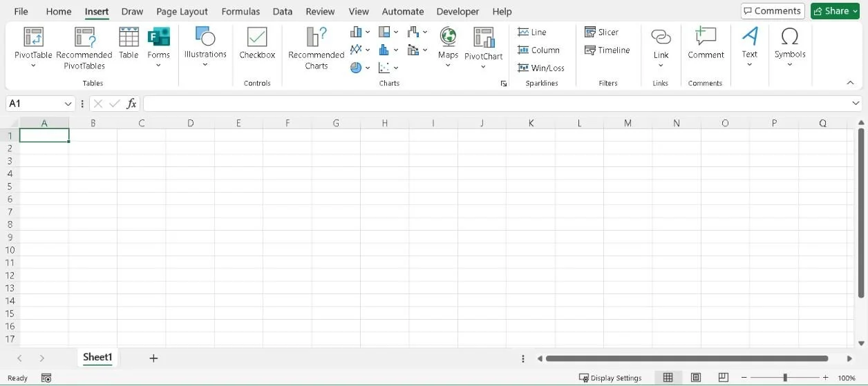The width and height of the screenshot is (868, 386).
Task: Switch to Page Break Preview
Action: pos(724,378)
